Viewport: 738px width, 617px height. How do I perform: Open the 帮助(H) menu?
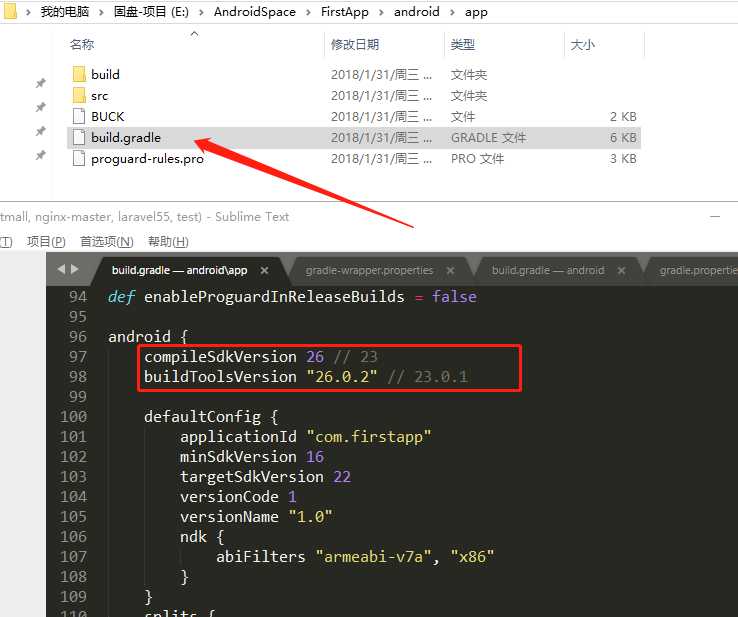[168, 242]
